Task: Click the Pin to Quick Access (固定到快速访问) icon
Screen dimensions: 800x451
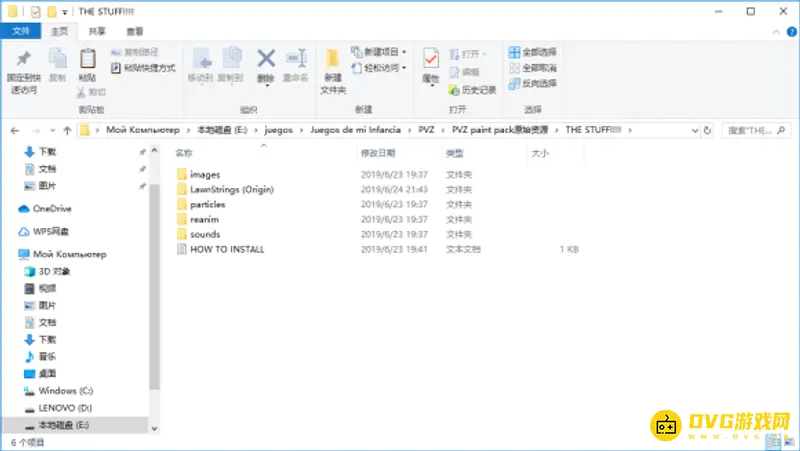Action: coord(23,59)
